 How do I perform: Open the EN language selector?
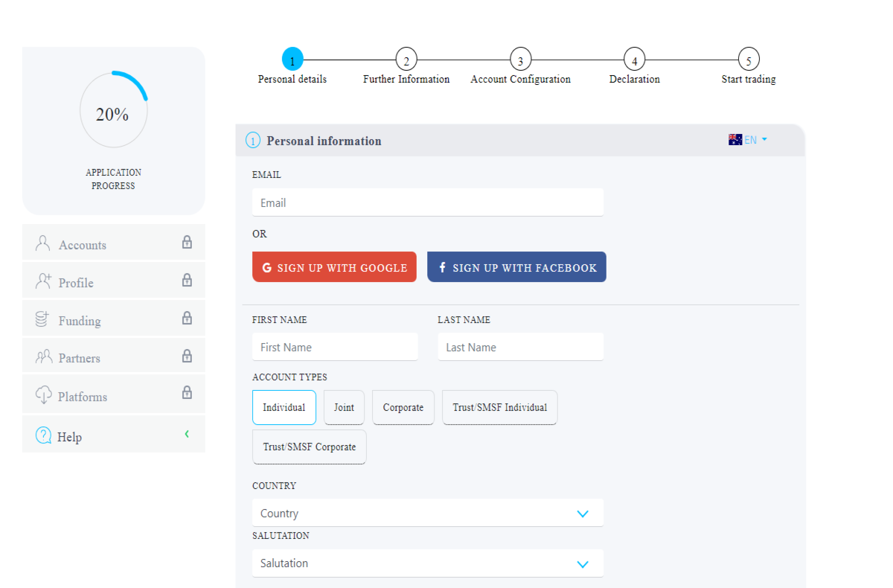point(748,140)
